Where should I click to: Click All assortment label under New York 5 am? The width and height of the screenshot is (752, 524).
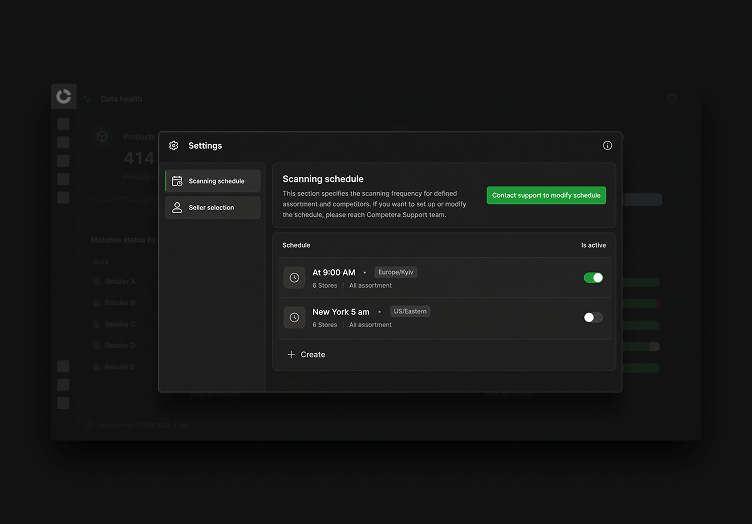370,325
